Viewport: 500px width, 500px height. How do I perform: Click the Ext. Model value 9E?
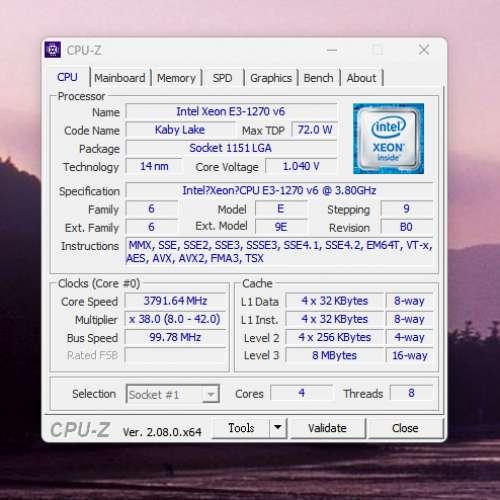coord(281,227)
